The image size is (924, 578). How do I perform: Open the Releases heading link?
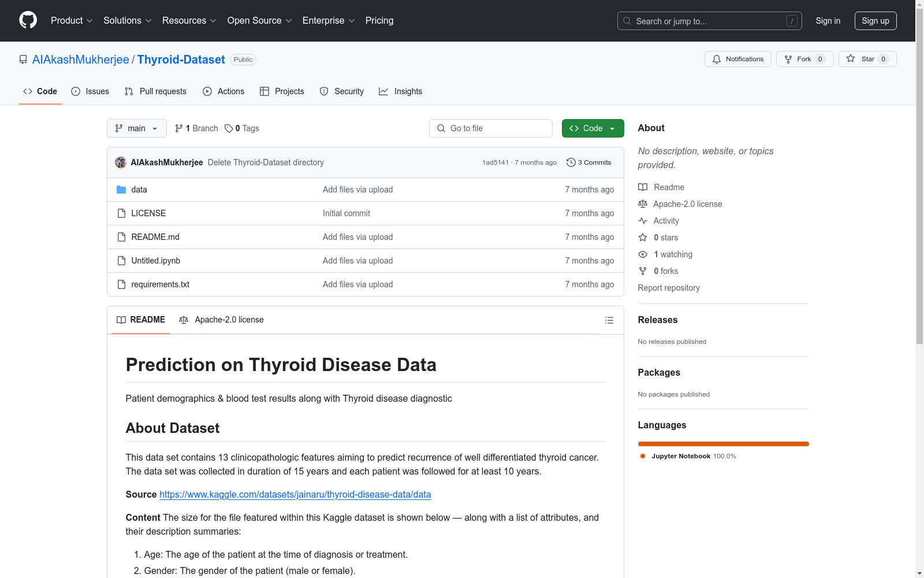point(658,320)
